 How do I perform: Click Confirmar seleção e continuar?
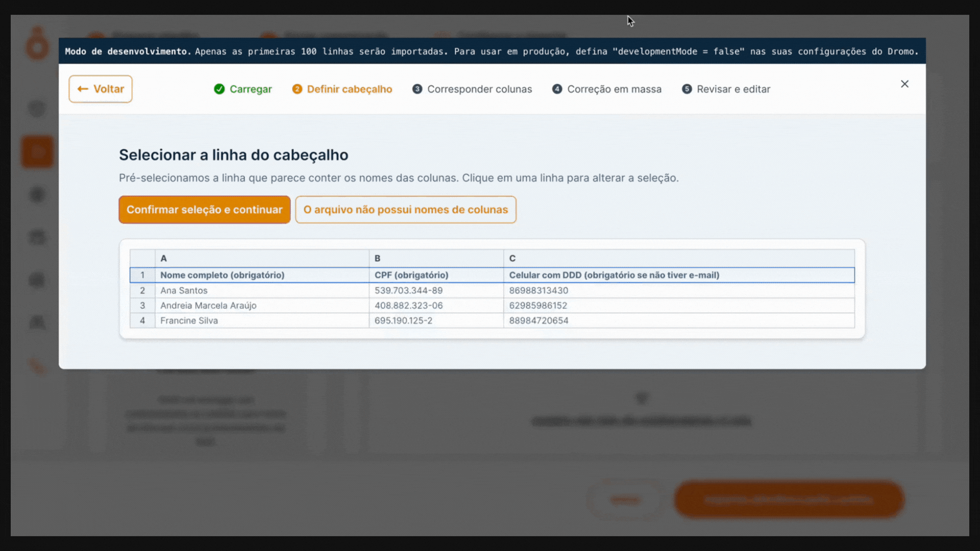tap(204, 210)
